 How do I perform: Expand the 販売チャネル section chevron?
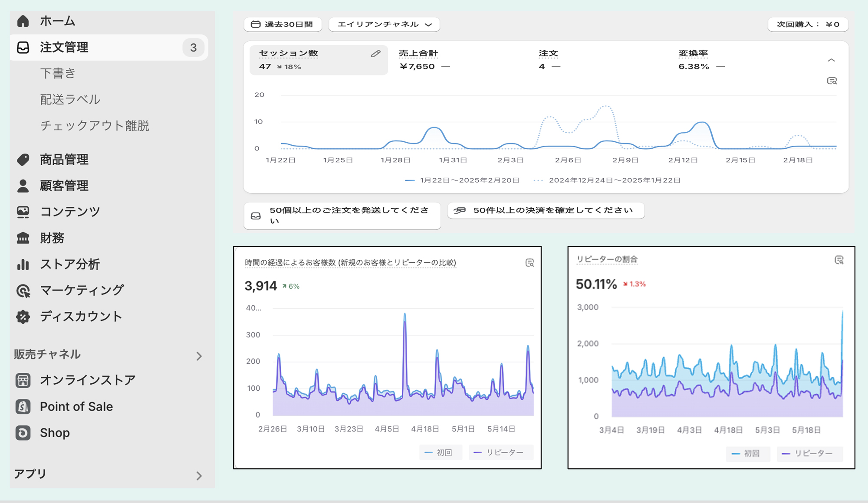[199, 356]
